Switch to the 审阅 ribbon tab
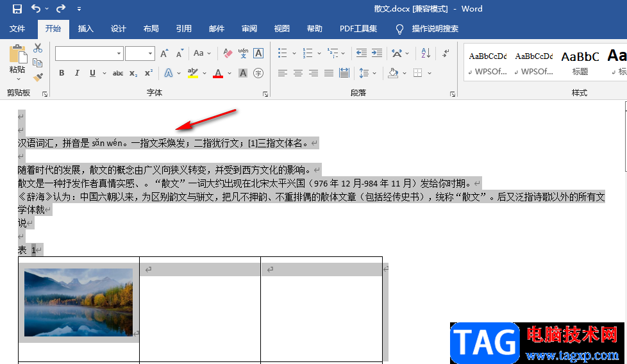The image size is (627, 364). tap(249, 29)
